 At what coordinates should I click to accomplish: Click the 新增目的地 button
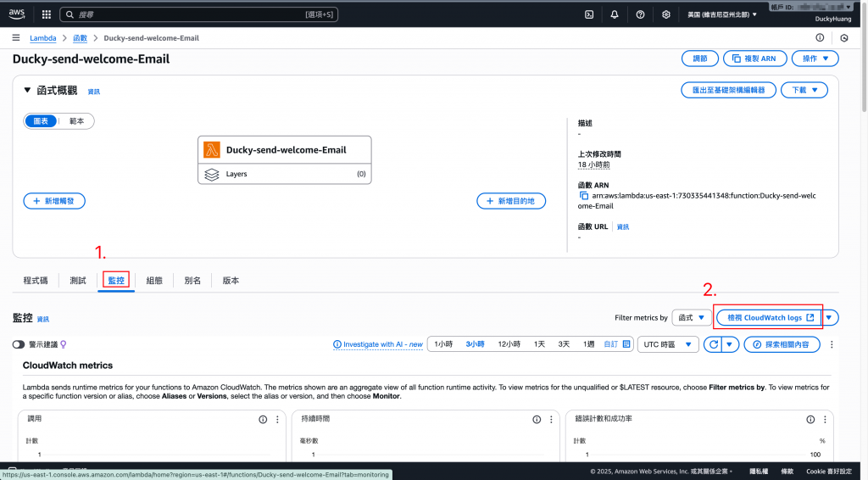tap(511, 201)
